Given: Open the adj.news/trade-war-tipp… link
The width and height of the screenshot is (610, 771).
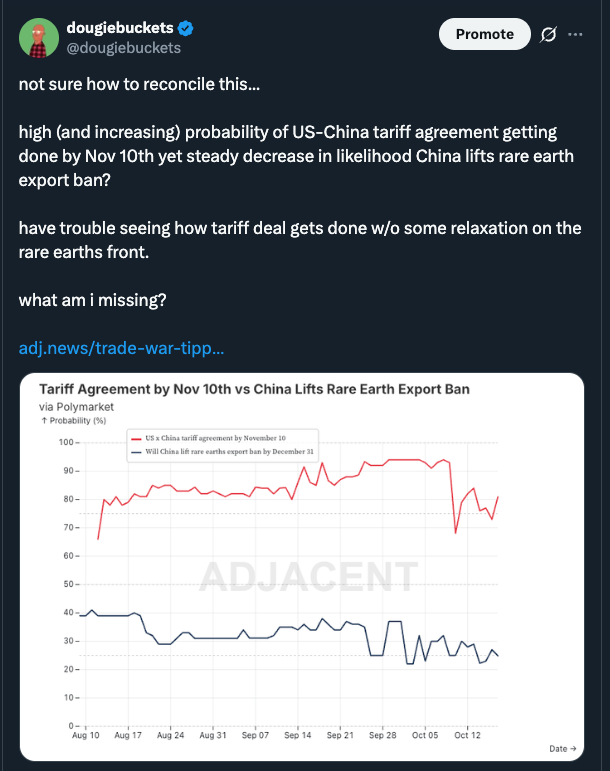Looking at the screenshot, I should [x=121, y=349].
